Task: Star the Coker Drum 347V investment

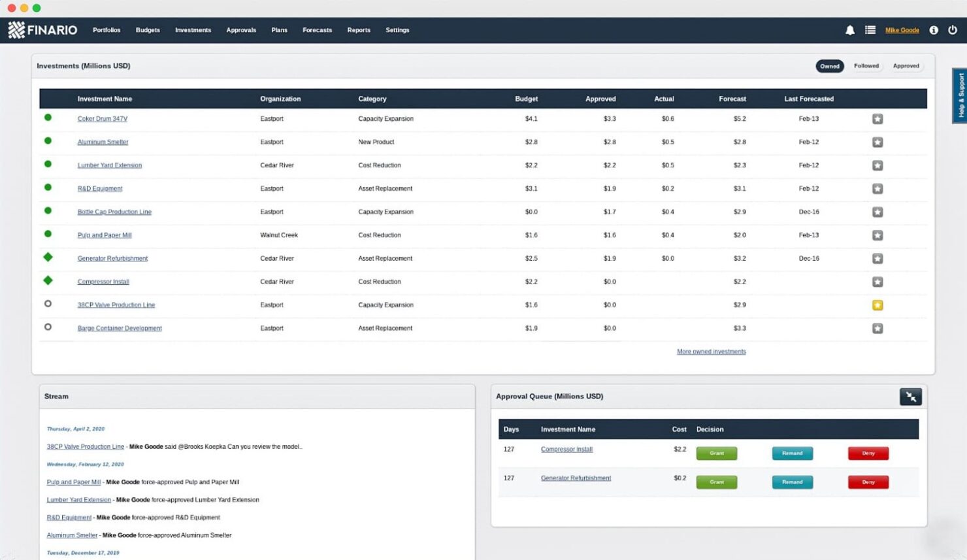Action: pos(877,118)
